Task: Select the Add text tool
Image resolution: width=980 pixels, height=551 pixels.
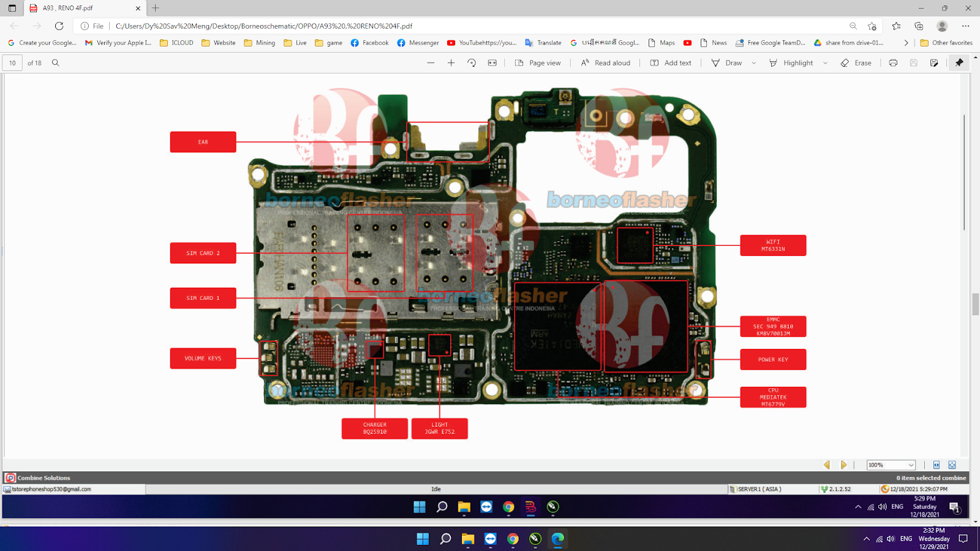Action: [x=671, y=63]
